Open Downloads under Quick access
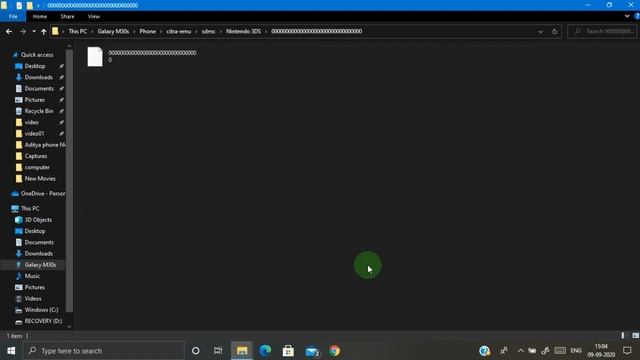The height and width of the screenshot is (360, 640). 38,77
